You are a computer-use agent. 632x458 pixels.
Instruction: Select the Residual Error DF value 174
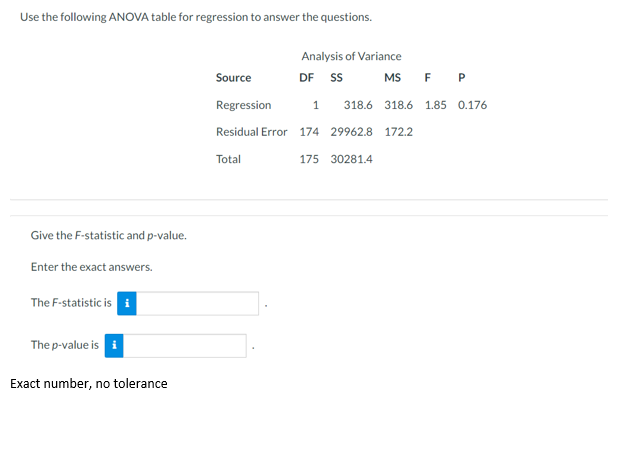click(x=309, y=132)
